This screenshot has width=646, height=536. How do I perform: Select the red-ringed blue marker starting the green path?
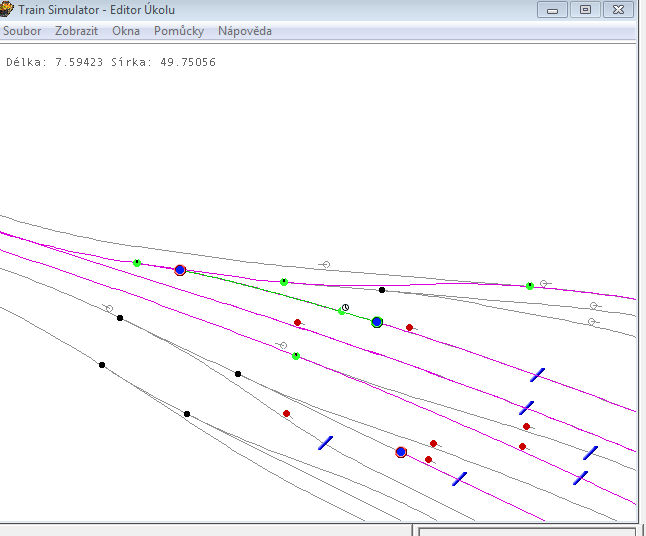(x=180, y=270)
